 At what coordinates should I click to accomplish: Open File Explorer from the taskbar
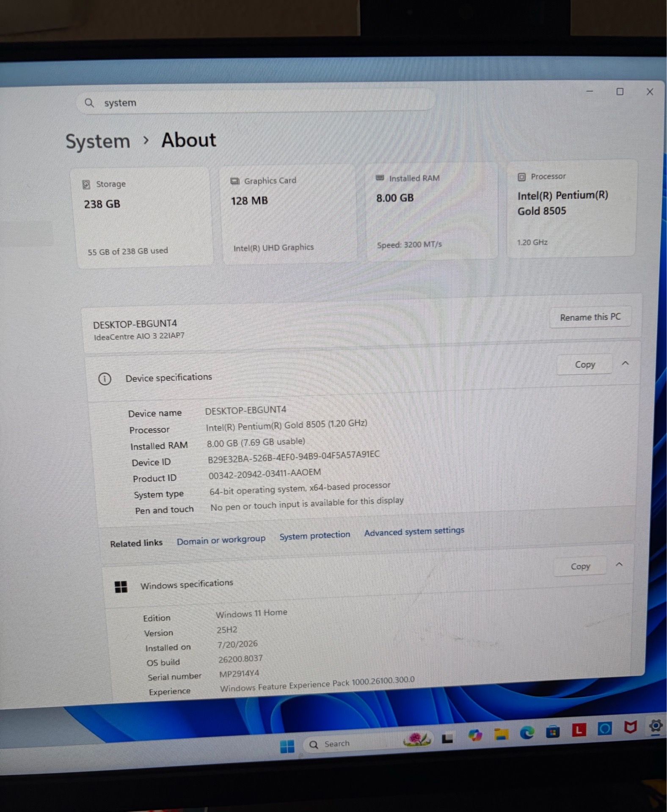click(501, 734)
